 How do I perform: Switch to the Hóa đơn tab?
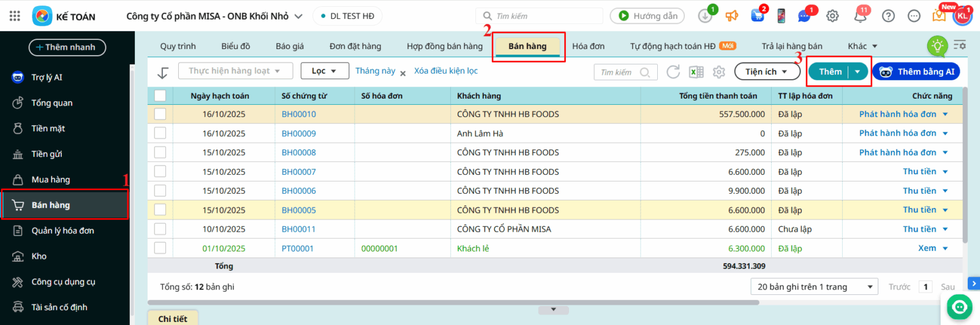point(588,46)
